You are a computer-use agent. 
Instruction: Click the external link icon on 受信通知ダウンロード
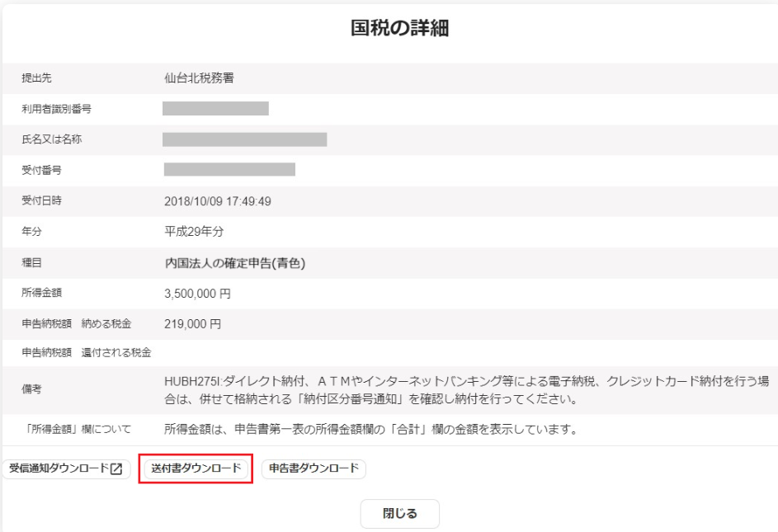pyautogui.click(x=116, y=468)
